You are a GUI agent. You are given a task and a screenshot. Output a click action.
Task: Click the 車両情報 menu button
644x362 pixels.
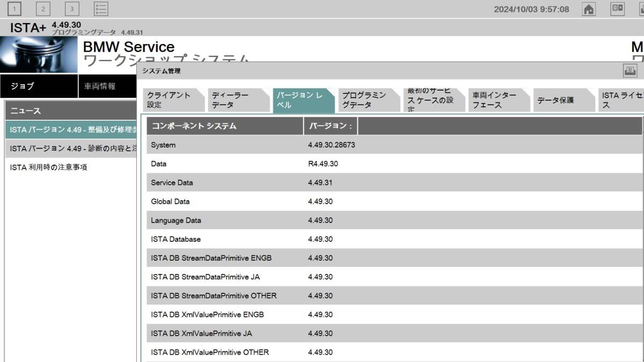(107, 86)
